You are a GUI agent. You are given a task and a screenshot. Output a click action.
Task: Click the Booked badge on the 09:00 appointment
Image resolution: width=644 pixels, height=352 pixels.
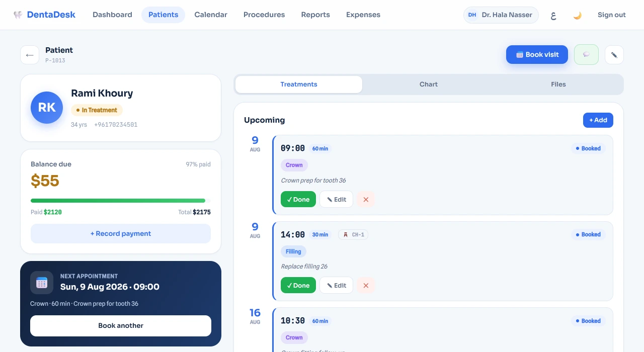tap(588, 148)
